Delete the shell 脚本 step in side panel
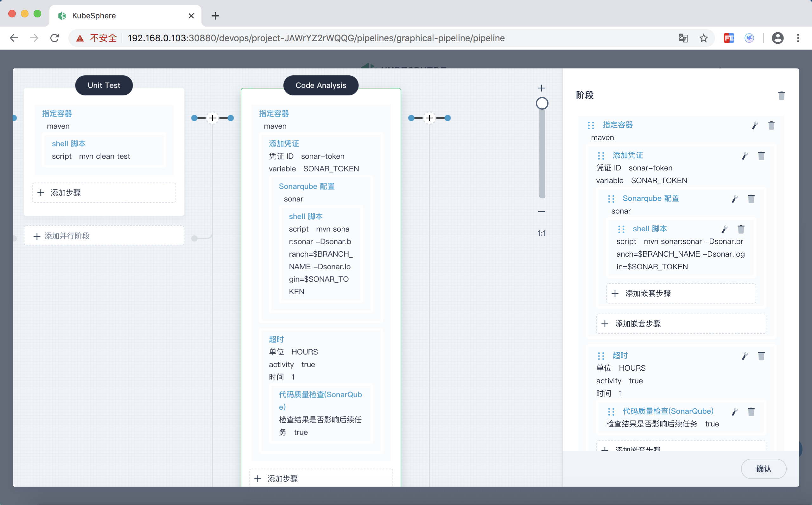Viewport: 812px width, 505px height. click(741, 229)
